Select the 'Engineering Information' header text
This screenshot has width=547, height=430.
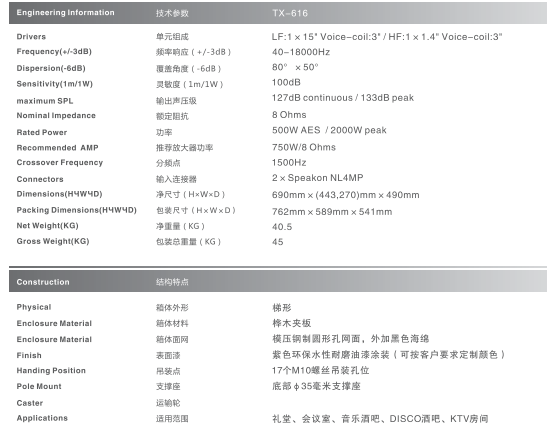click(x=66, y=13)
